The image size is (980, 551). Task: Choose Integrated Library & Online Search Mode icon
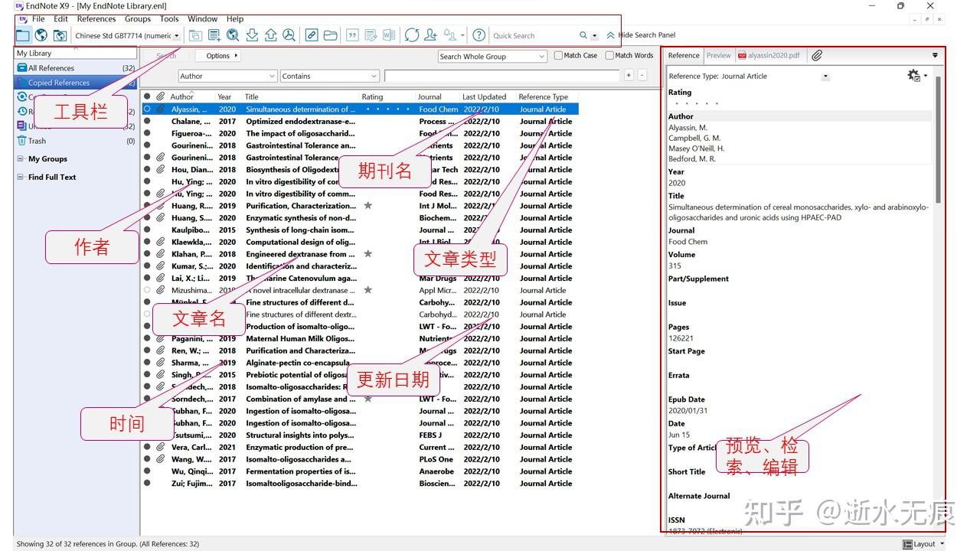point(60,35)
